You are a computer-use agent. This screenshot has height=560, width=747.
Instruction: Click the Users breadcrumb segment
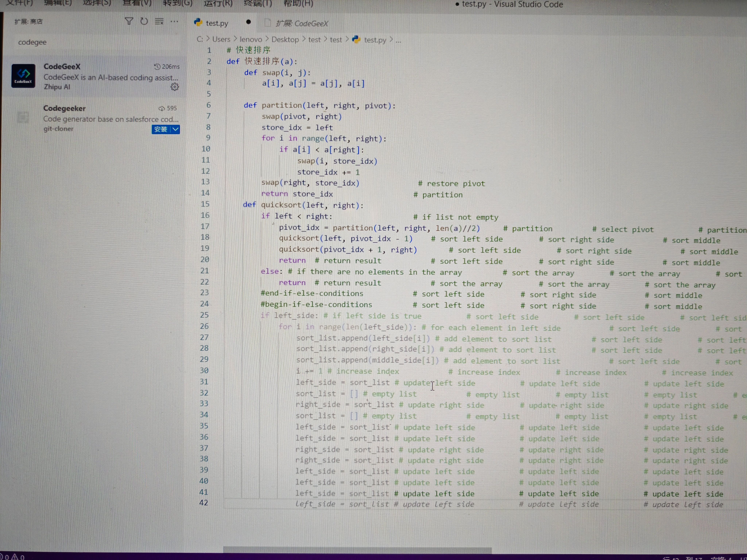coord(221,40)
